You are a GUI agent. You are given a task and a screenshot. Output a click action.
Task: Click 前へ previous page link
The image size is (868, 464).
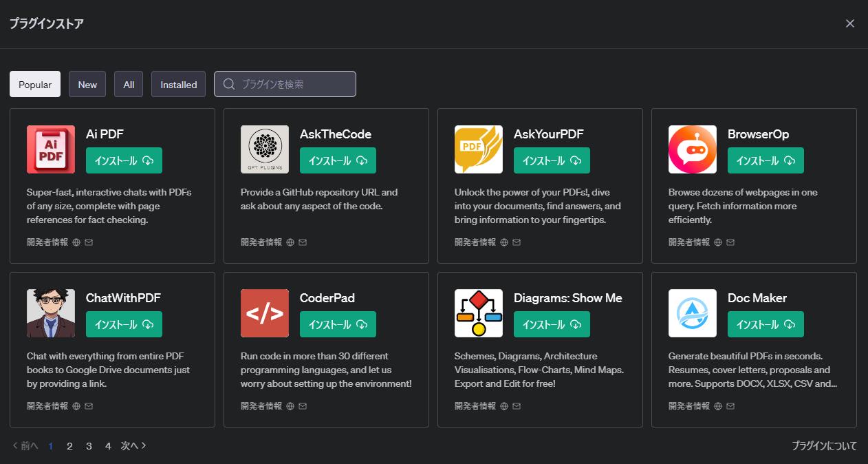25,446
